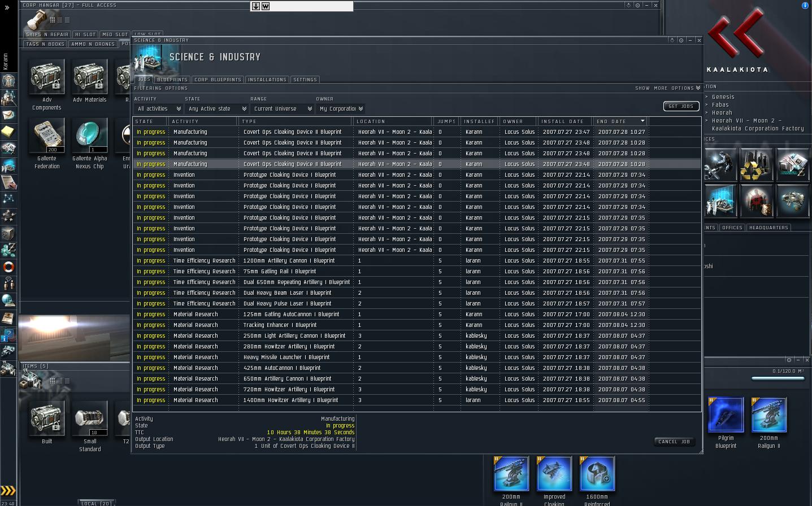
Task: Open the Settings tab in Science & Industry
Action: point(305,80)
